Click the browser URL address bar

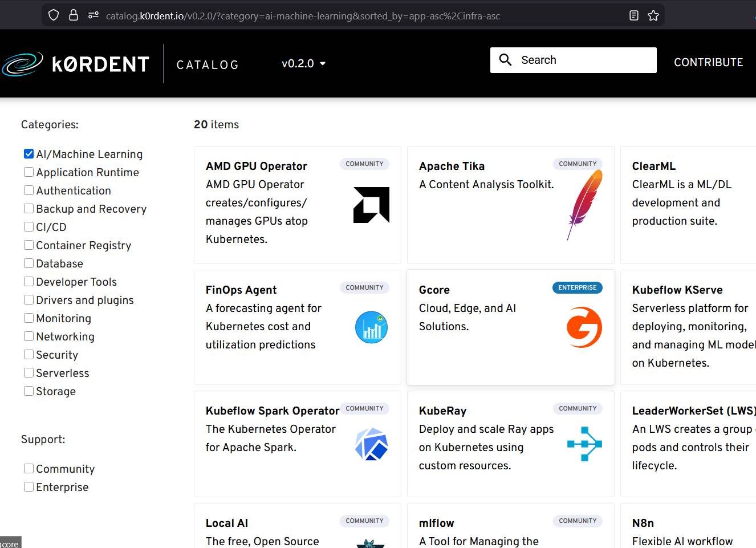(x=353, y=15)
